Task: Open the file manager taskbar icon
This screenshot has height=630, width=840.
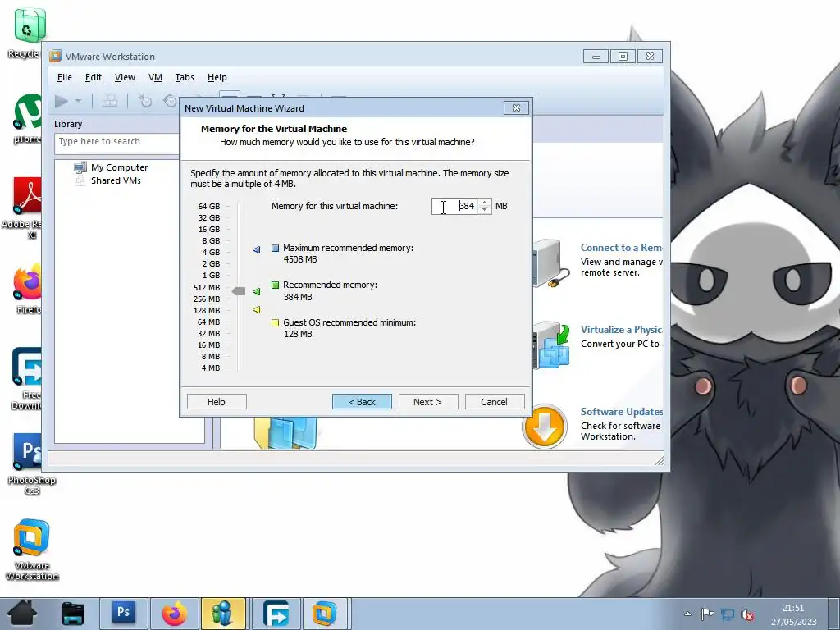Action: [x=73, y=614]
